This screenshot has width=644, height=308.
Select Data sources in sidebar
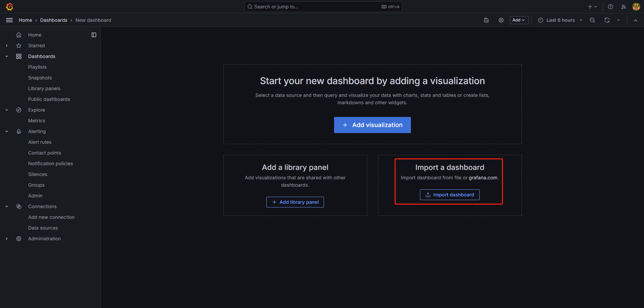(43, 228)
